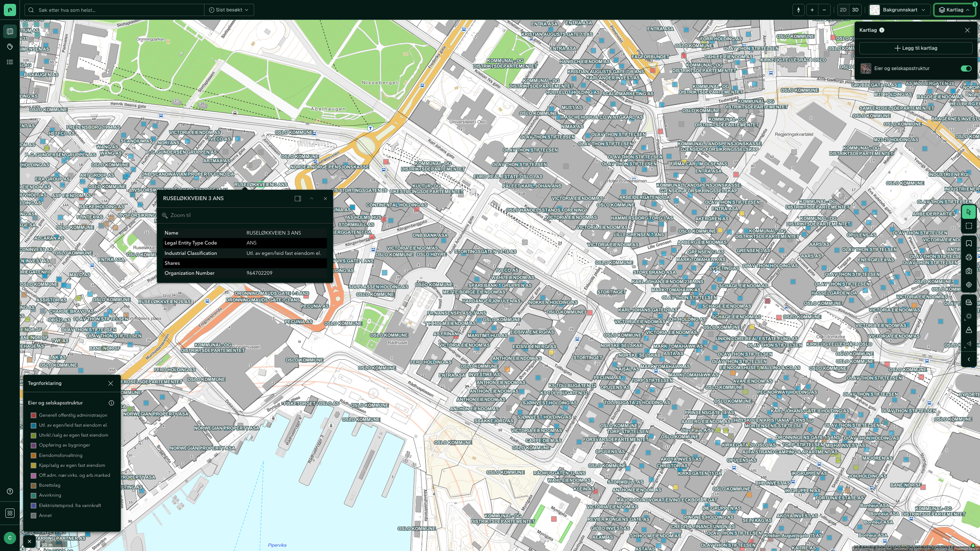This screenshot has width=980, height=551.
Task: Collapse the right-side toolbar with the chevron
Action: (969, 359)
